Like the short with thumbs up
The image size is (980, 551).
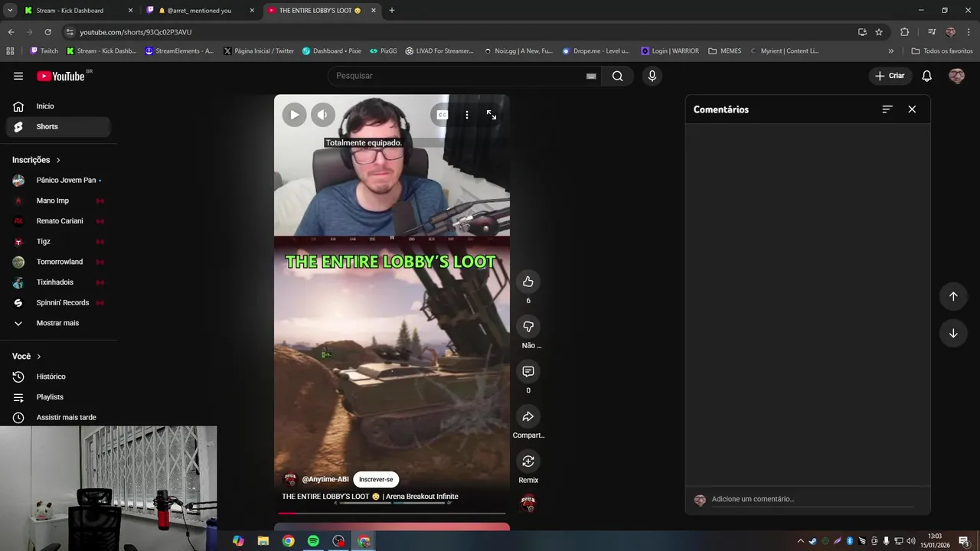point(528,282)
